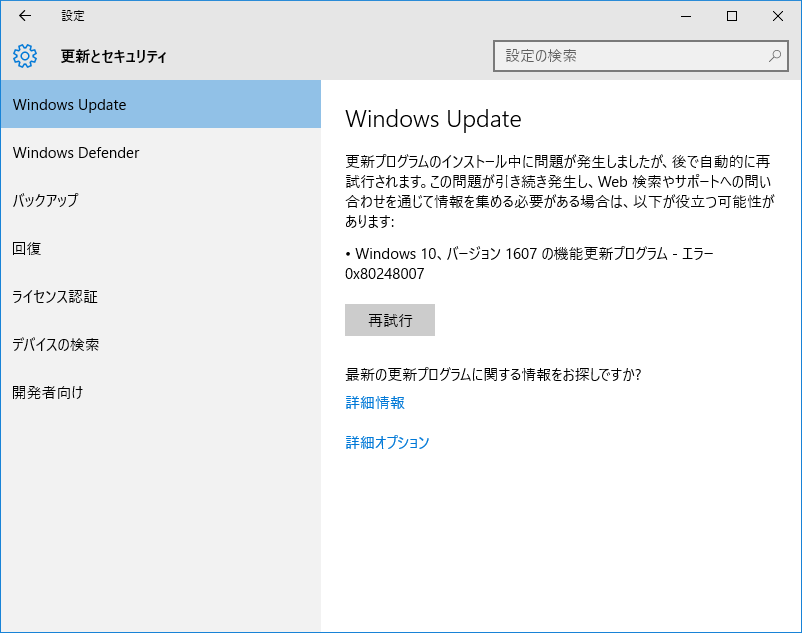This screenshot has width=802, height=633.
Task: Click the error code 0x80248007 text
Action: click(x=385, y=274)
